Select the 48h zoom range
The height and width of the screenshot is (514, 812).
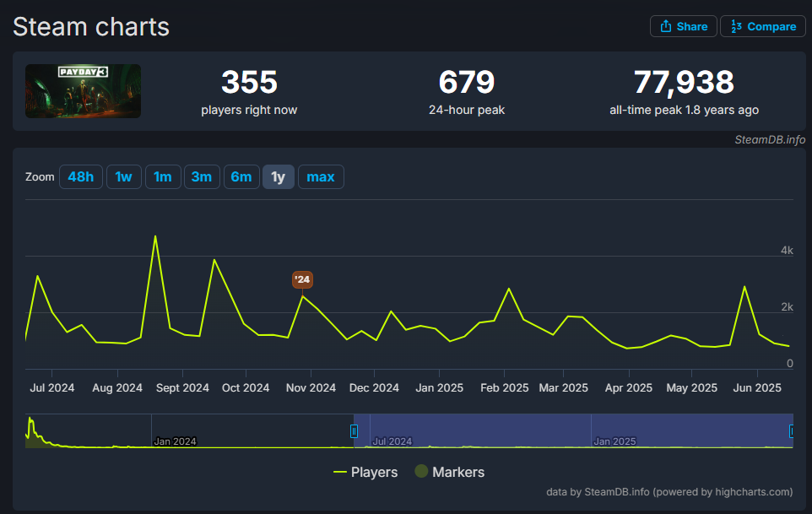pos(81,177)
